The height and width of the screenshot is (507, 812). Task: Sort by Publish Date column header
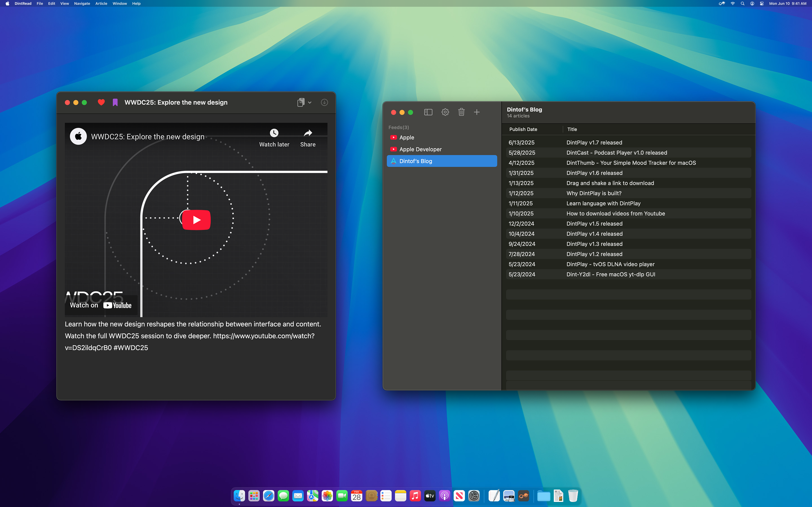click(523, 129)
